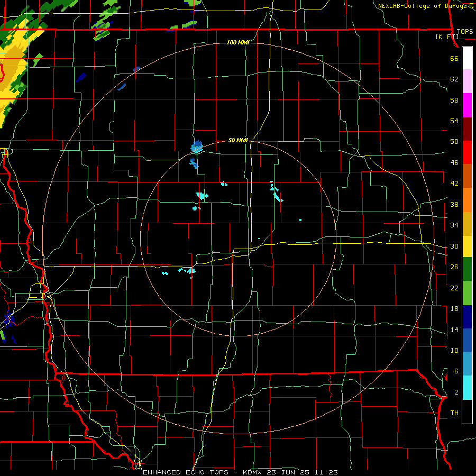The height and width of the screenshot is (476, 476).
Task: Click the light pink legend swatch
Action: pos(467,81)
